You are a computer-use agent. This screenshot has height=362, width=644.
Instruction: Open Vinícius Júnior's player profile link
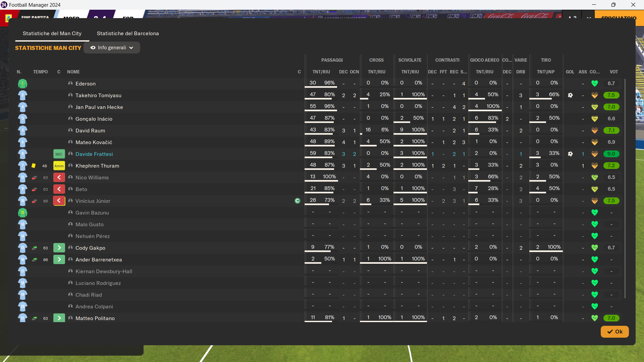click(x=93, y=201)
